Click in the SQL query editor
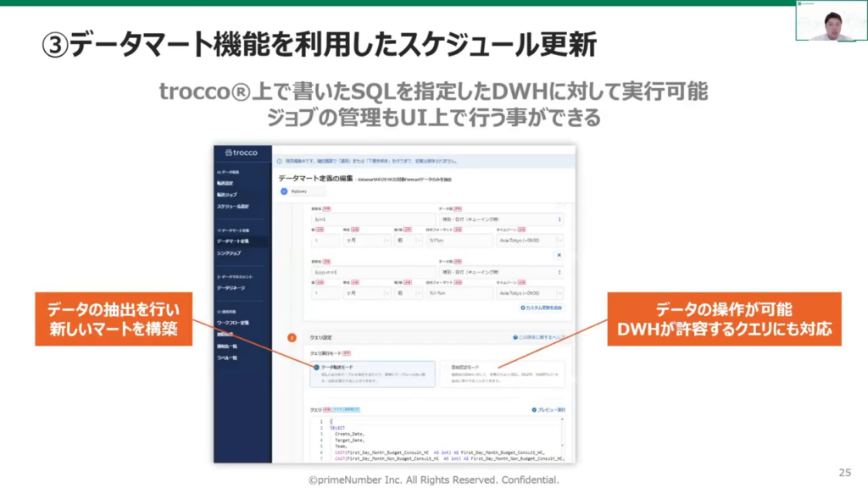 [424, 441]
